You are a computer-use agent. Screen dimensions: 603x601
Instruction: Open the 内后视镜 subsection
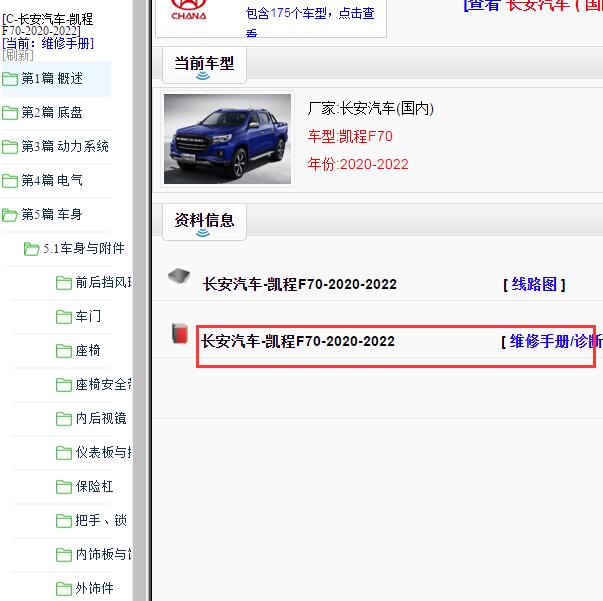tap(101, 418)
